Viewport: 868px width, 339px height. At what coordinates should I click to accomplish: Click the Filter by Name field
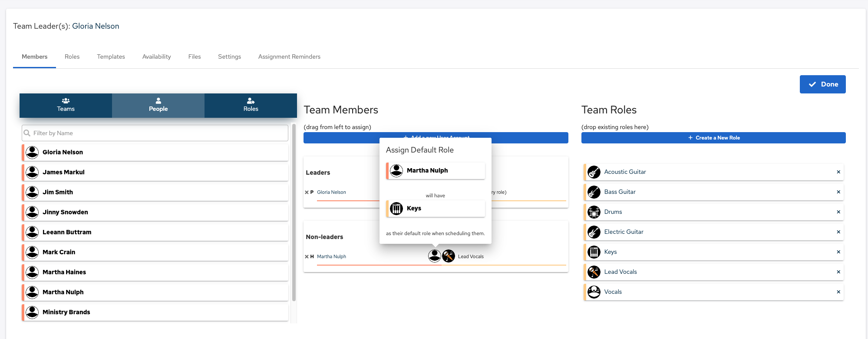pyautogui.click(x=155, y=133)
